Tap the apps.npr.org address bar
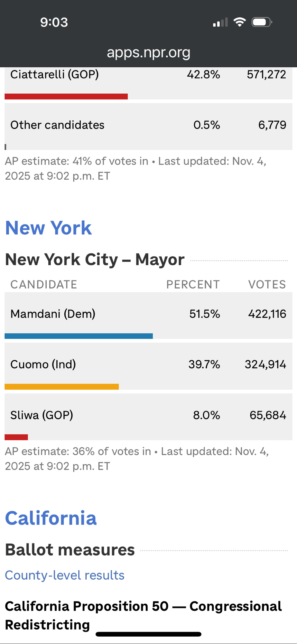 tap(148, 52)
